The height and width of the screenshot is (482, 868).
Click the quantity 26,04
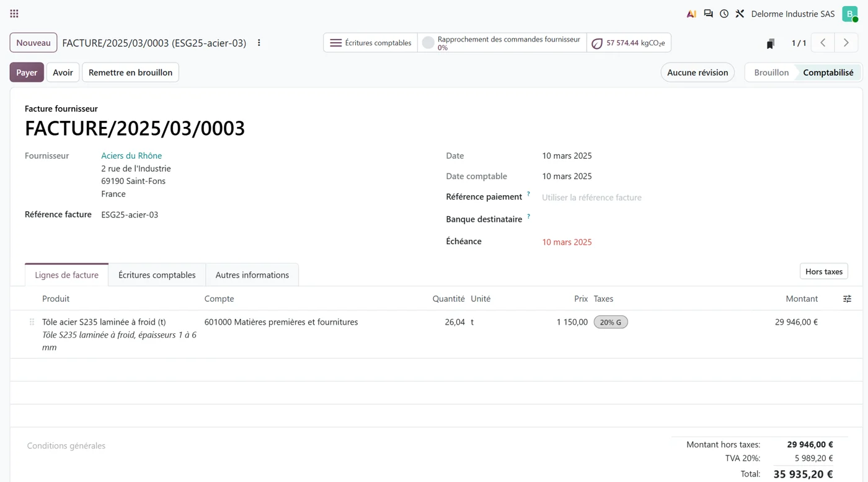tap(454, 322)
